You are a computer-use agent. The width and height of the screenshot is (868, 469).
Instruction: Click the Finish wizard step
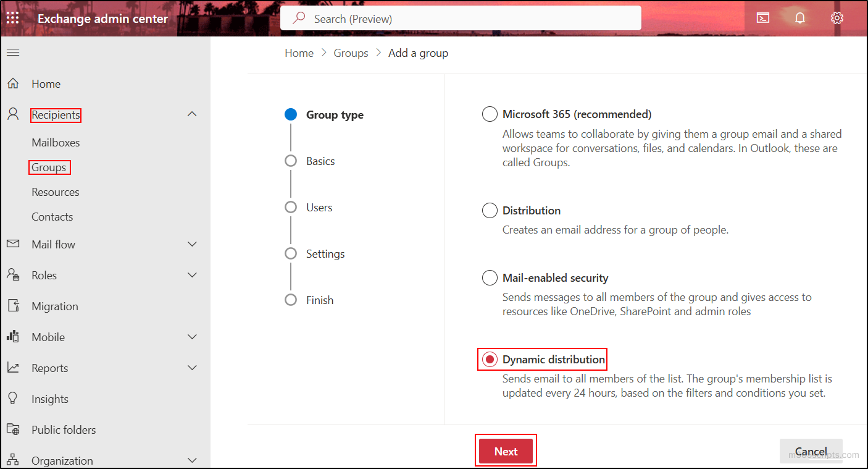coord(320,300)
